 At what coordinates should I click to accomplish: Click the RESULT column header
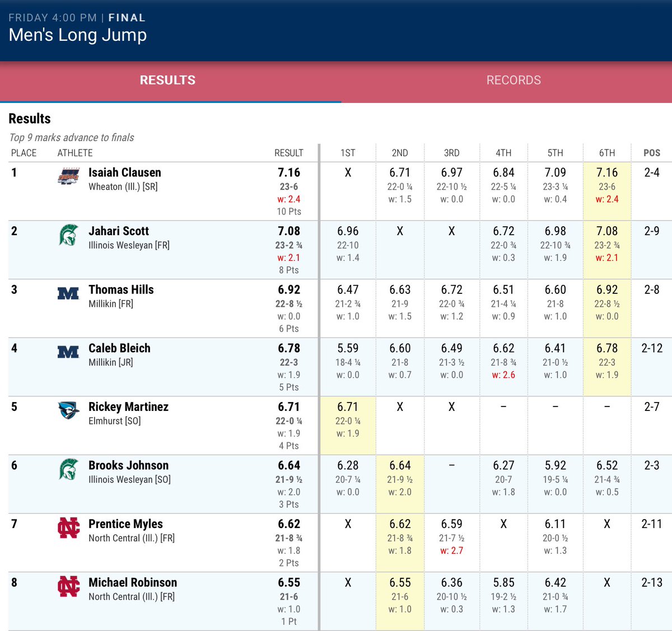(289, 153)
